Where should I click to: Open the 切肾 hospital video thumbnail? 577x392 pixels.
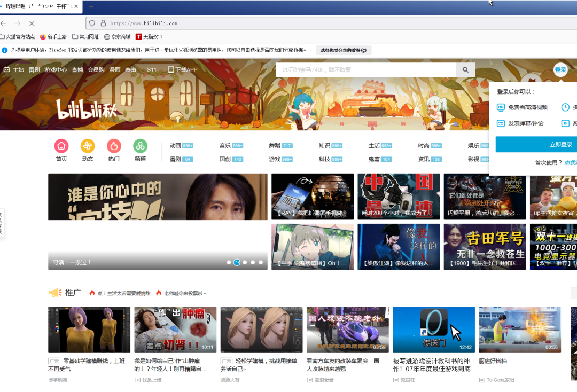(x=176, y=330)
